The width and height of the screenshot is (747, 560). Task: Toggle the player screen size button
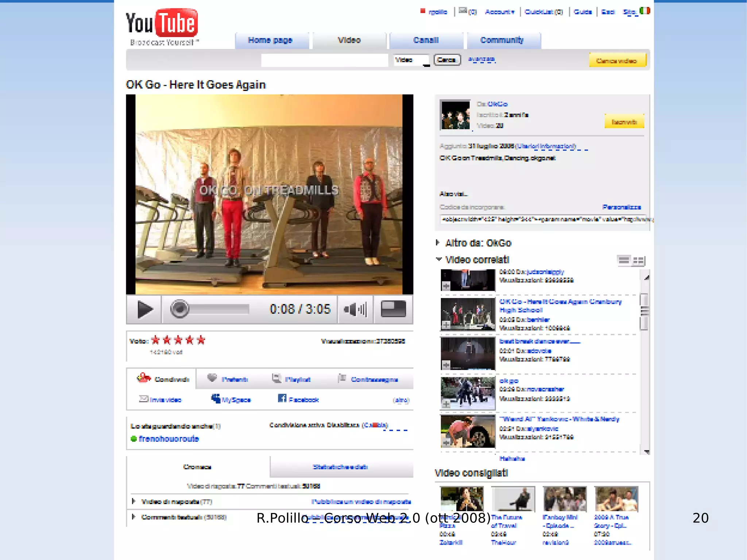click(393, 309)
